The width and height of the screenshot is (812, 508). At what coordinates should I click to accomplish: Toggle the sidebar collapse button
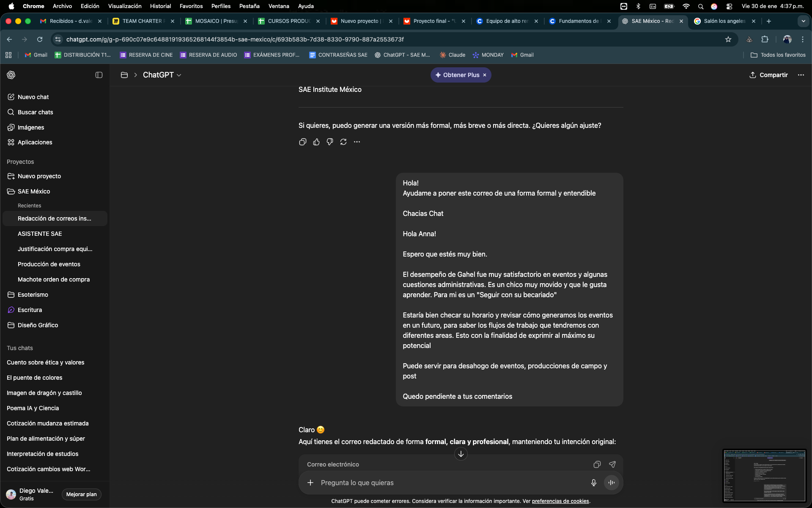(x=99, y=75)
